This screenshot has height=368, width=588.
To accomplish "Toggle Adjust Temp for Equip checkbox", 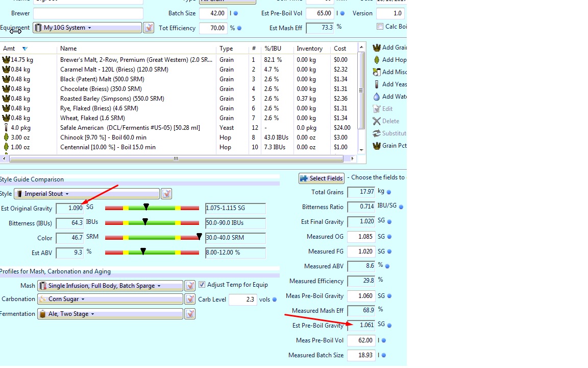I will 202,285.
